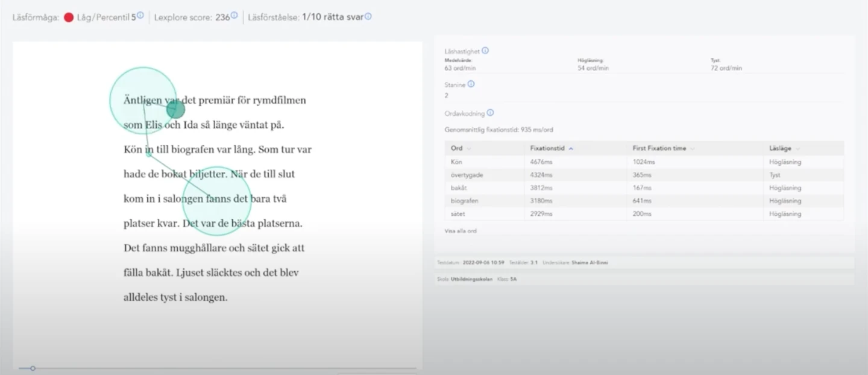
Task: Show info tooltip for Läshastighet
Action: [x=485, y=51]
